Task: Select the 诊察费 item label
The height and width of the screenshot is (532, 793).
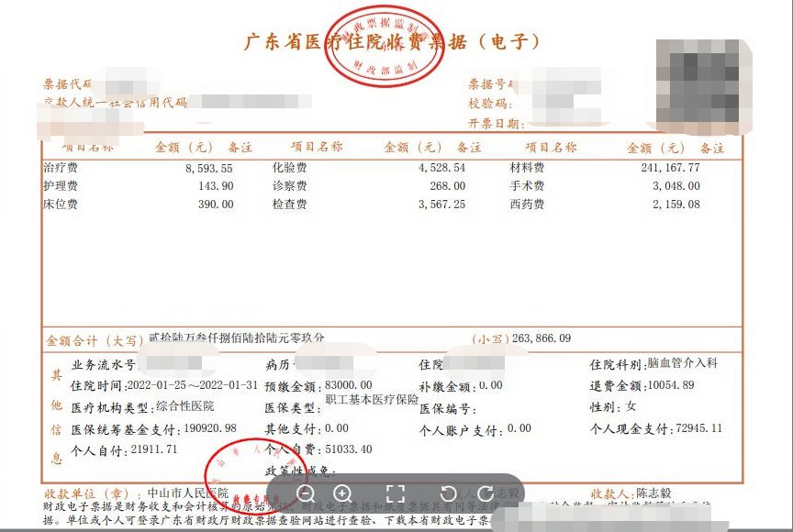Action: (289, 186)
